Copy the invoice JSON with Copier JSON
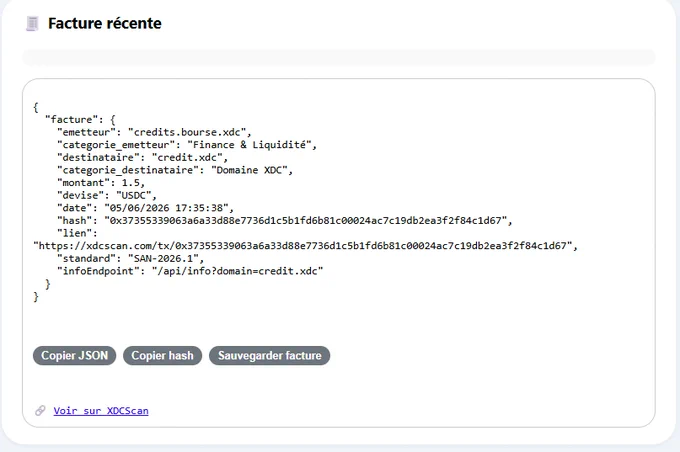The image size is (680, 452). click(x=75, y=356)
